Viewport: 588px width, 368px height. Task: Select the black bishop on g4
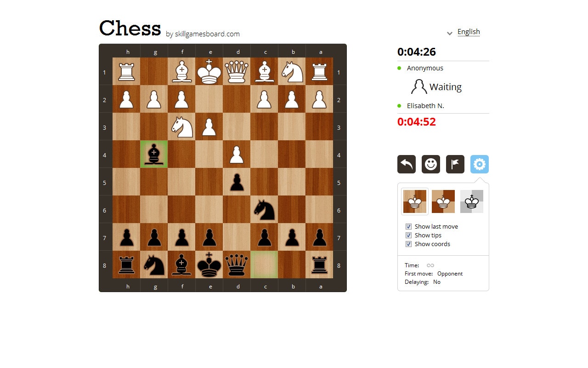pos(154,154)
